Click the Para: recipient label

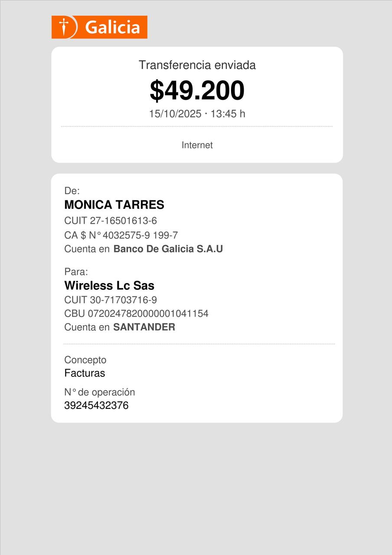tap(76, 272)
